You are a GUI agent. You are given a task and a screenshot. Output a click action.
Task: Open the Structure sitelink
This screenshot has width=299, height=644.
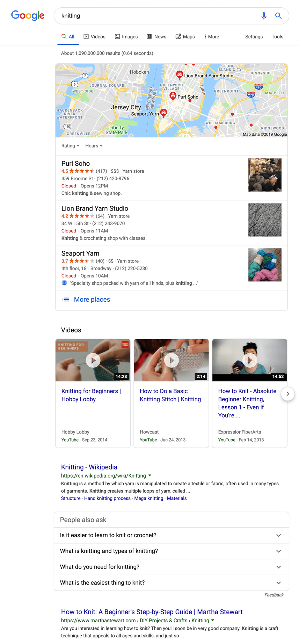pyautogui.click(x=71, y=499)
